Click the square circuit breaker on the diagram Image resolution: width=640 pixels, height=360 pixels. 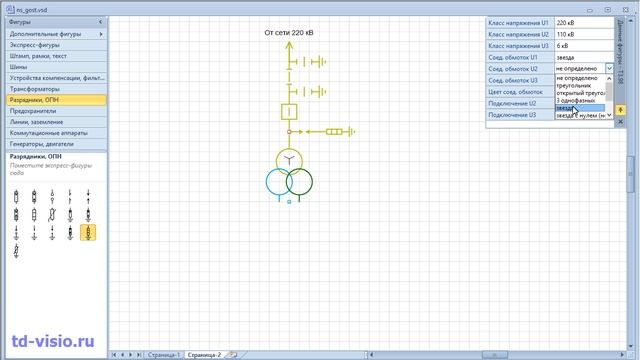289,111
